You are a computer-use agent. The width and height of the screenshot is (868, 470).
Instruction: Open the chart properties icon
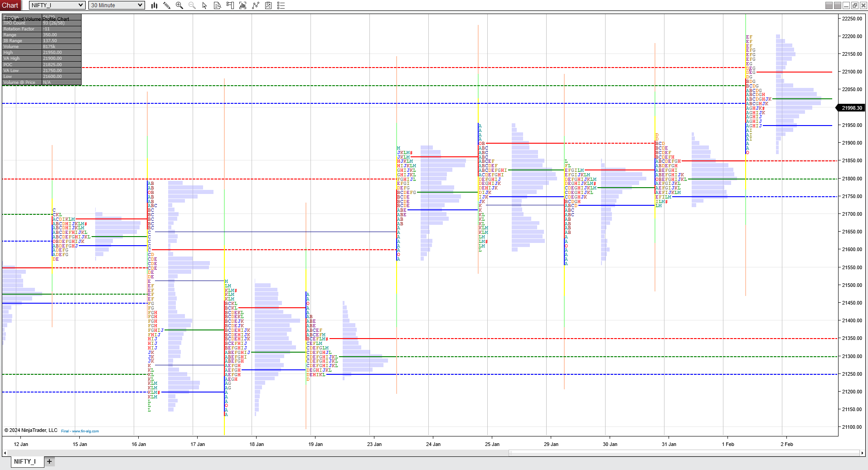point(269,5)
